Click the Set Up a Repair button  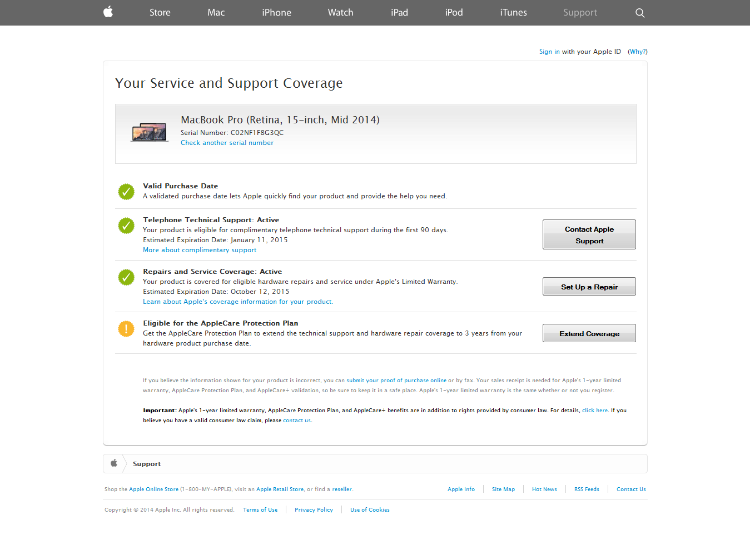click(589, 287)
